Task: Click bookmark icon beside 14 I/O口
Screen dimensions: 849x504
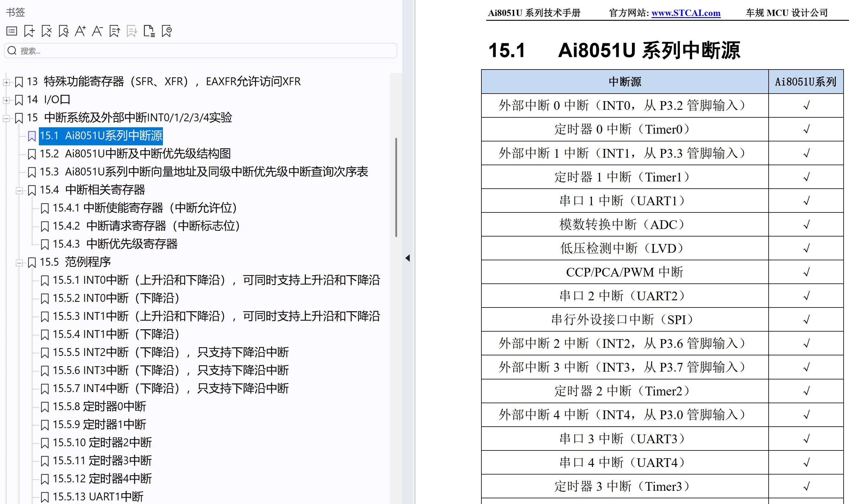Action: [x=19, y=100]
